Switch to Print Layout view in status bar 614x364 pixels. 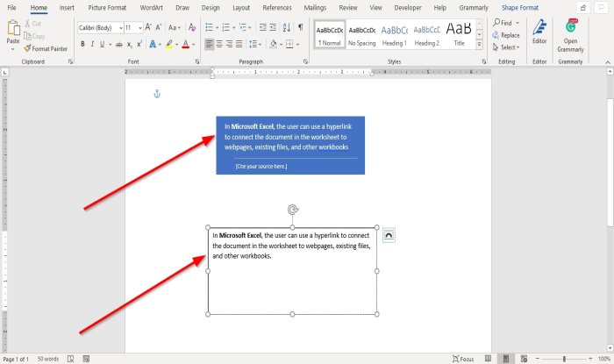coord(506,359)
